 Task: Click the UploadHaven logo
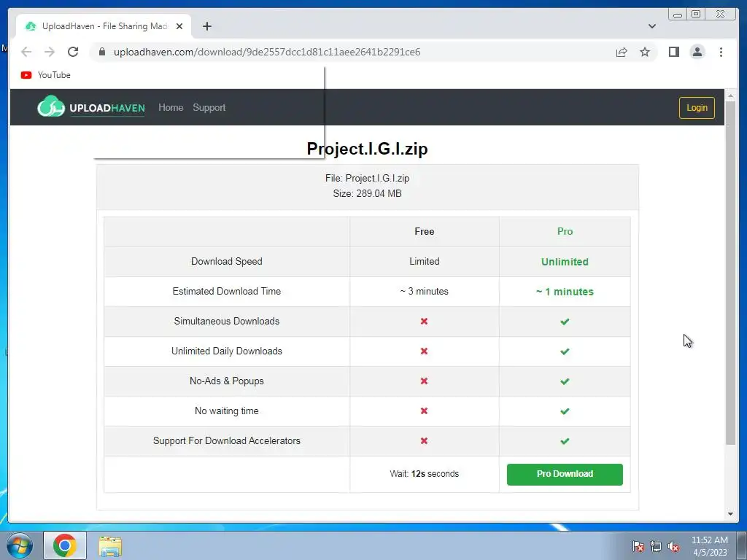click(x=91, y=106)
